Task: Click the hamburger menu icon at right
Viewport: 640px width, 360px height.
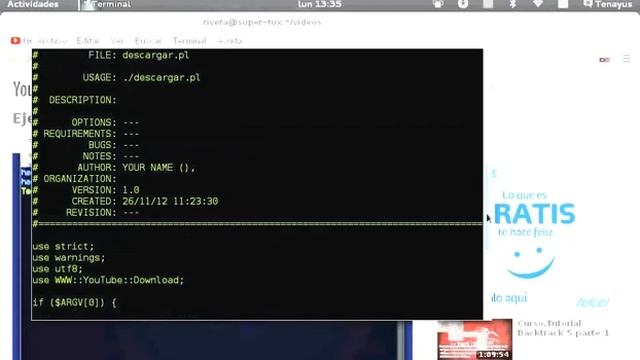Action: 627,59
